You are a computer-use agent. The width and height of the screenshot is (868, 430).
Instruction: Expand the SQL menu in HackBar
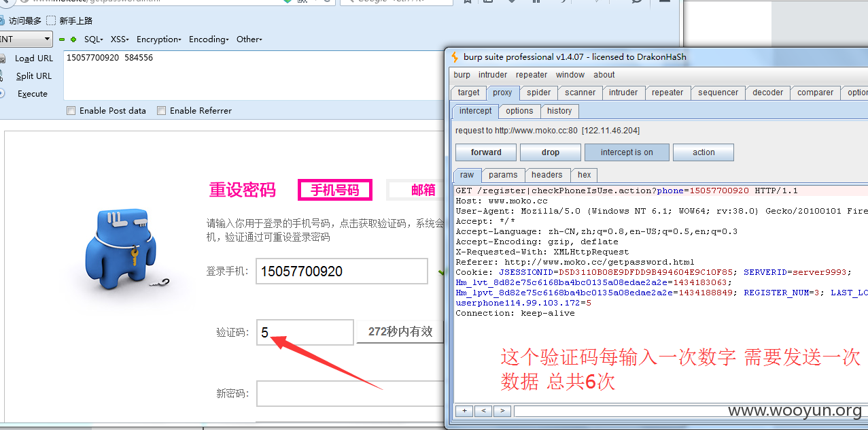[94, 39]
